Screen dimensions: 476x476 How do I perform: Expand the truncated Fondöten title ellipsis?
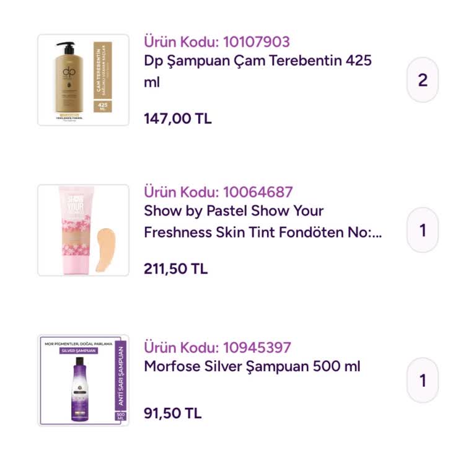click(x=377, y=232)
